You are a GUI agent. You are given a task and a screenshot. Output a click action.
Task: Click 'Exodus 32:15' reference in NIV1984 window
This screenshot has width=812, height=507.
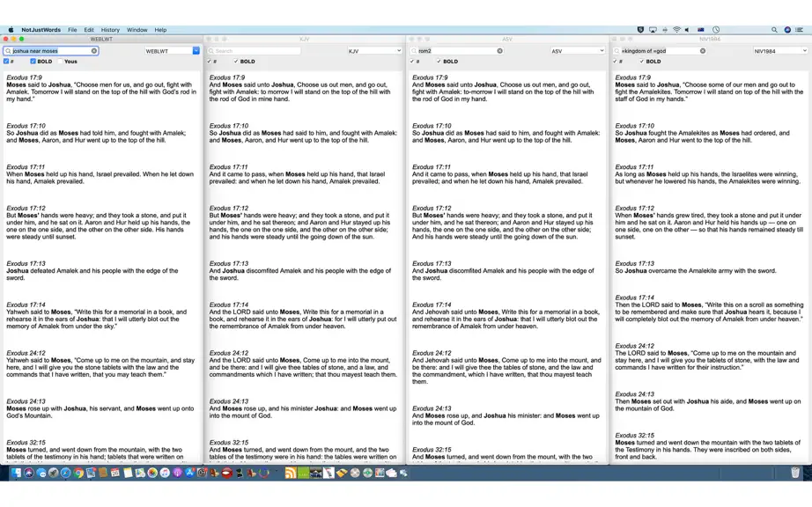(x=635, y=436)
